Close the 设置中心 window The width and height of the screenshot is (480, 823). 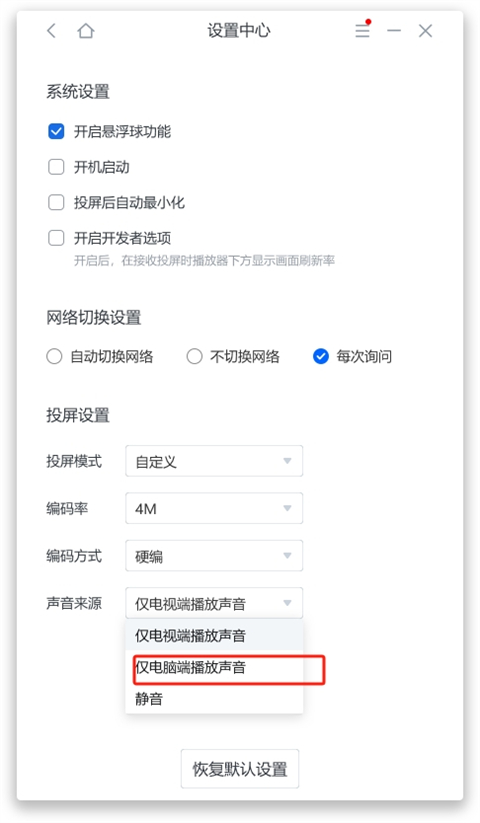click(425, 31)
